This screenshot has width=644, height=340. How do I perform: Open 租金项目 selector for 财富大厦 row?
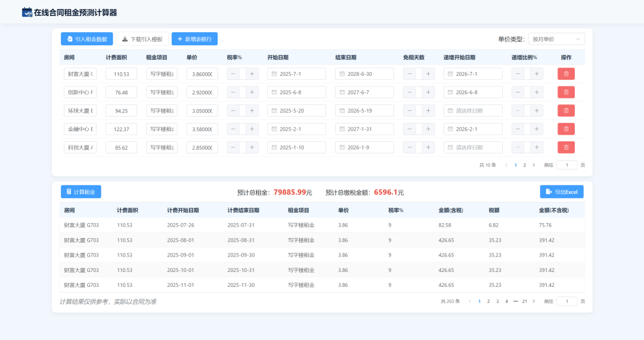(162, 74)
